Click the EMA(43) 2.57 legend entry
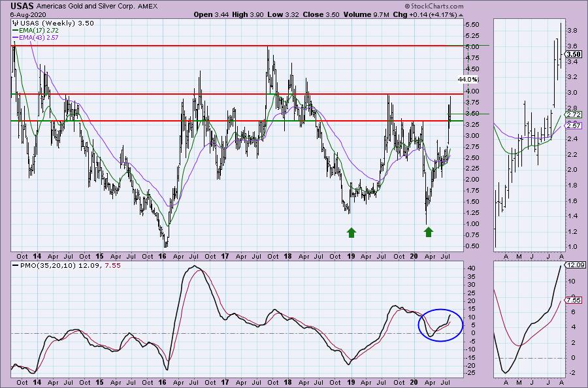The width and height of the screenshot is (588, 388). pos(36,37)
